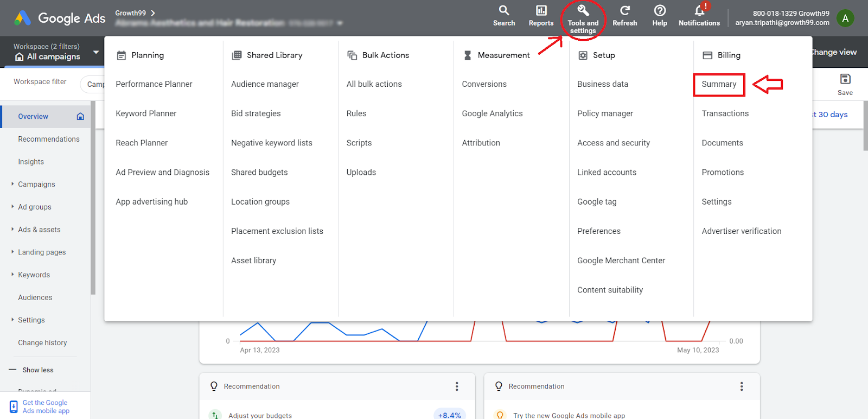Open Performance Planner
Screen dimensions: 868x419
point(154,84)
